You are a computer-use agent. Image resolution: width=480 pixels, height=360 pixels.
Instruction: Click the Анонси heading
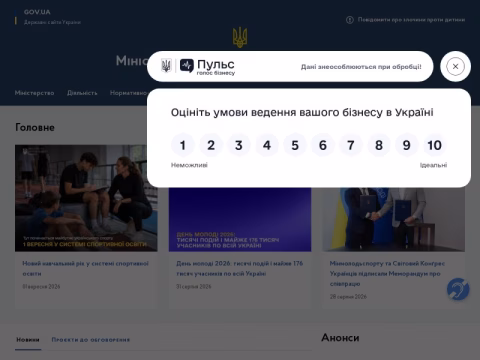pyautogui.click(x=340, y=338)
